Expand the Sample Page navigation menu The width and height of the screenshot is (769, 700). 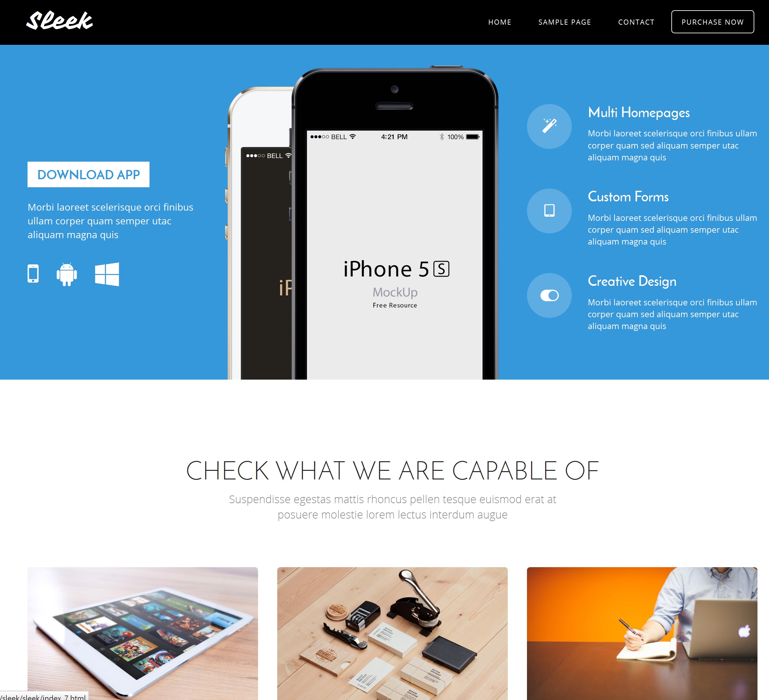pos(565,21)
